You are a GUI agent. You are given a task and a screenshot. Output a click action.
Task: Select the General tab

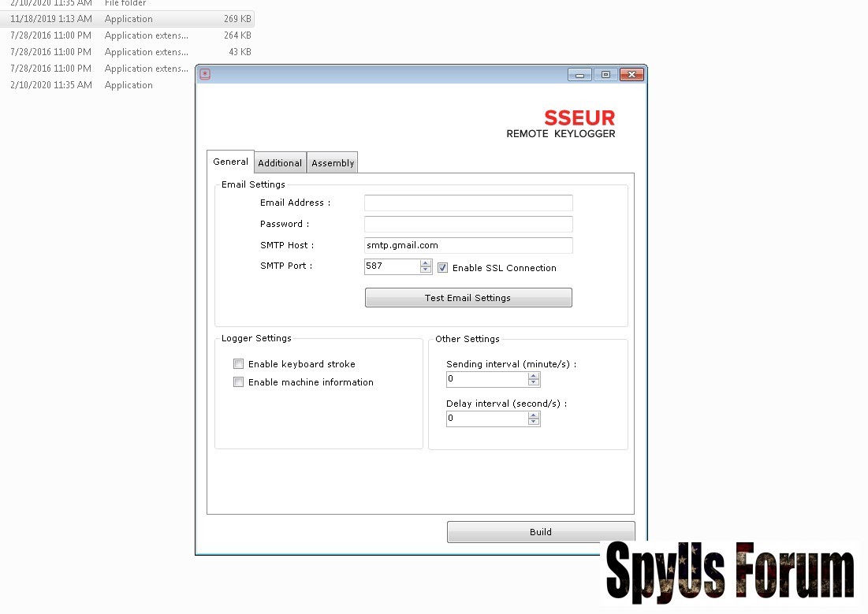230,162
